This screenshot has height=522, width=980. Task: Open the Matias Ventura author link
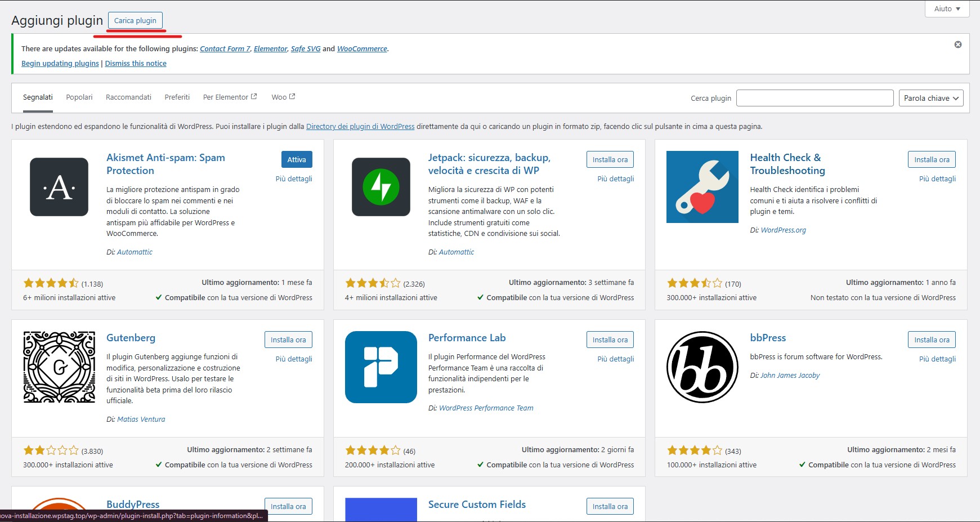tap(141, 420)
